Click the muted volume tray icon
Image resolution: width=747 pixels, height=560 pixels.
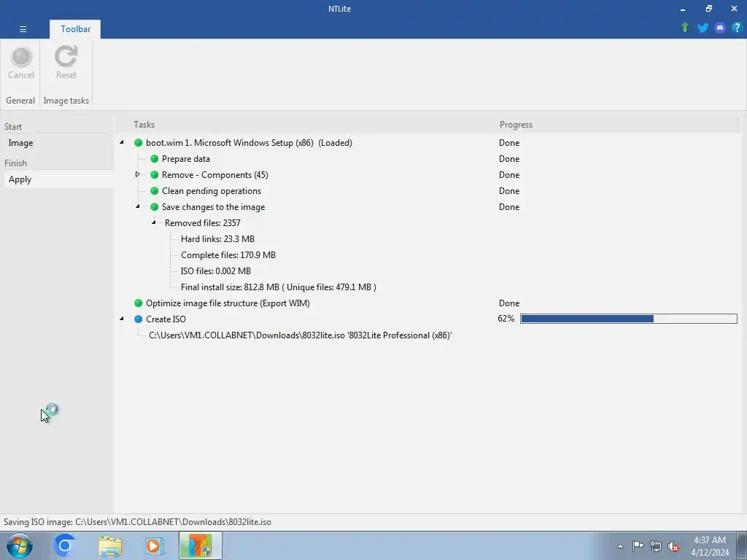pos(673,546)
